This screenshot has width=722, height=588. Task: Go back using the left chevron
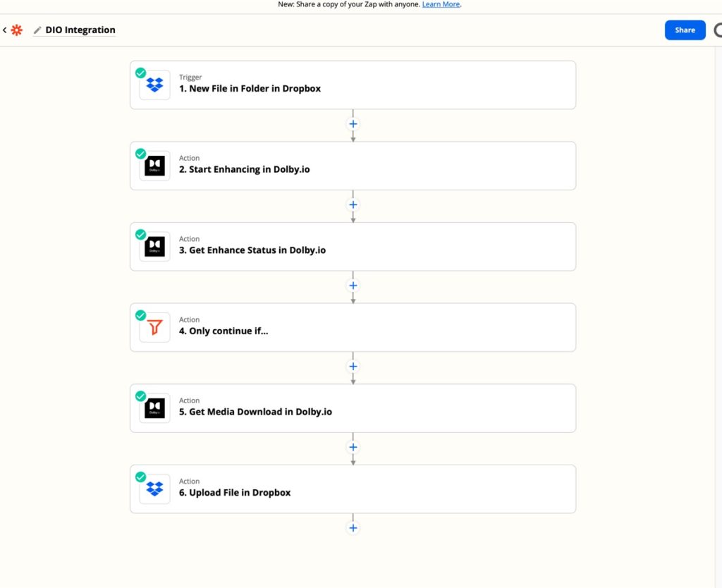pyautogui.click(x=5, y=30)
